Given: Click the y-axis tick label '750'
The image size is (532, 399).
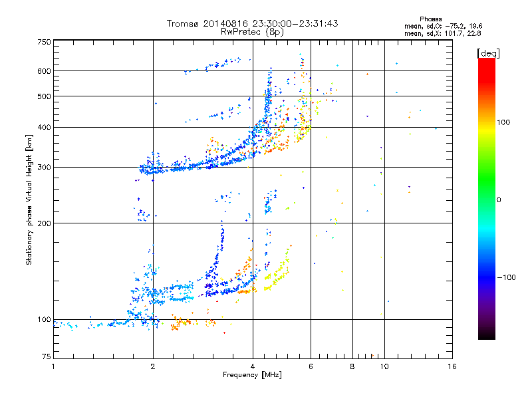Looking at the screenshot, I should (x=44, y=42).
